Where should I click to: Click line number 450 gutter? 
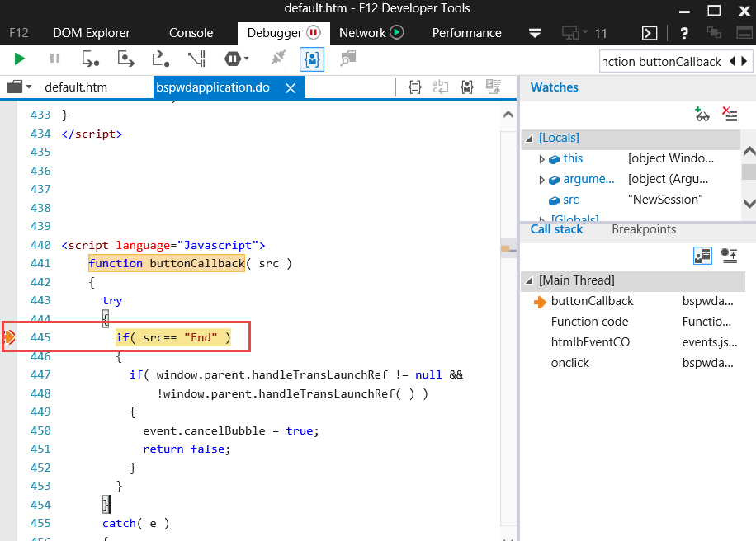coord(40,430)
